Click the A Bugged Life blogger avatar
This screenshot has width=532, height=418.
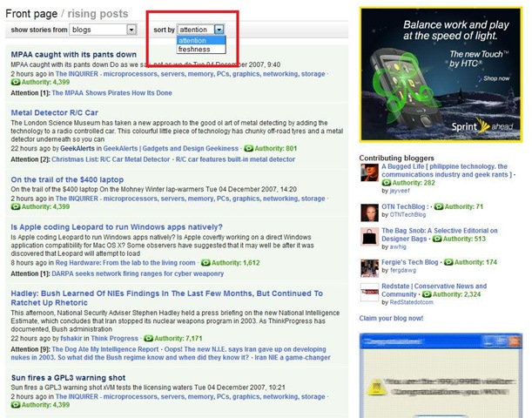coord(369,172)
